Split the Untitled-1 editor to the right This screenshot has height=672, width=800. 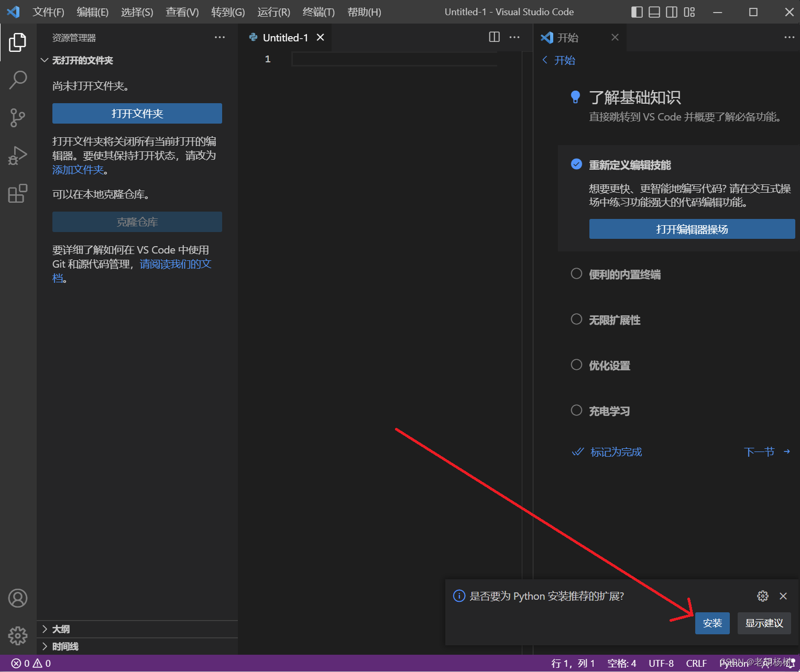[495, 37]
